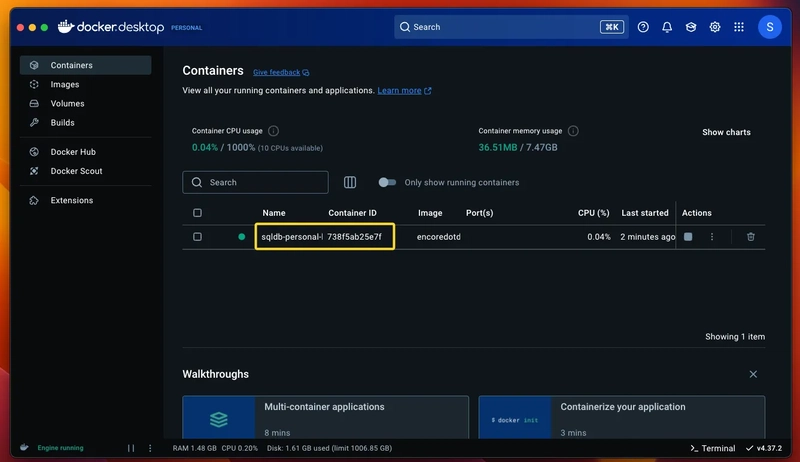Image resolution: width=800 pixels, height=462 pixels.
Task: Open Containerize your application walkthrough
Action: (x=622, y=417)
